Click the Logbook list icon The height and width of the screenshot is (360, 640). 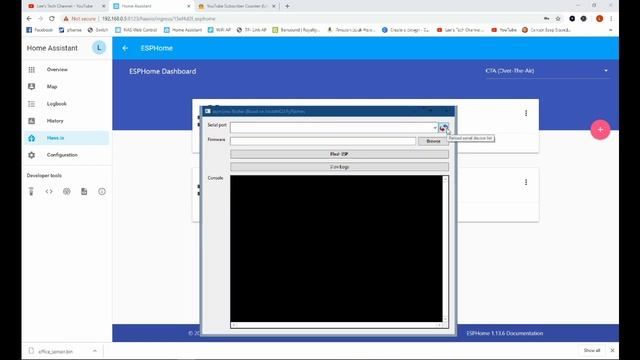pos(31,104)
